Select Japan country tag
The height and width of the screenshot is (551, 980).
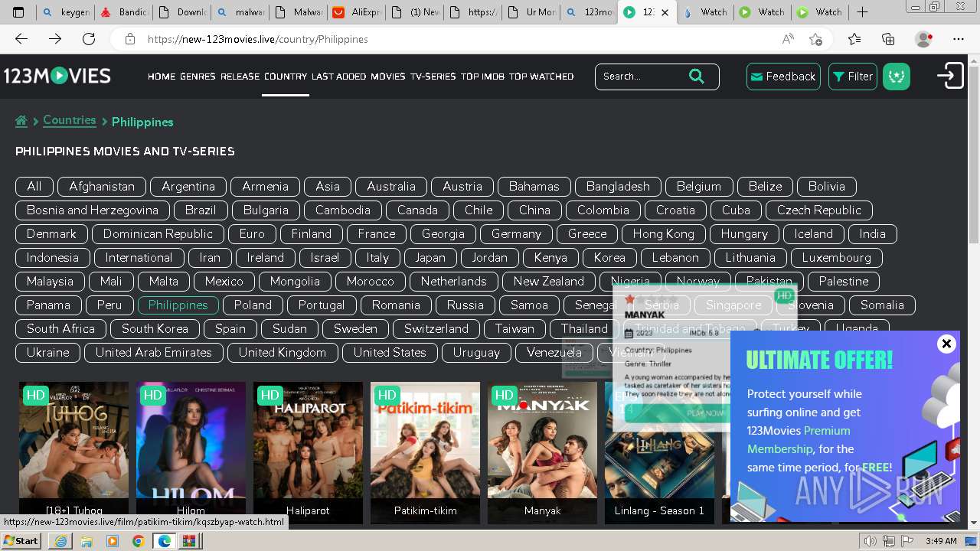430,258
